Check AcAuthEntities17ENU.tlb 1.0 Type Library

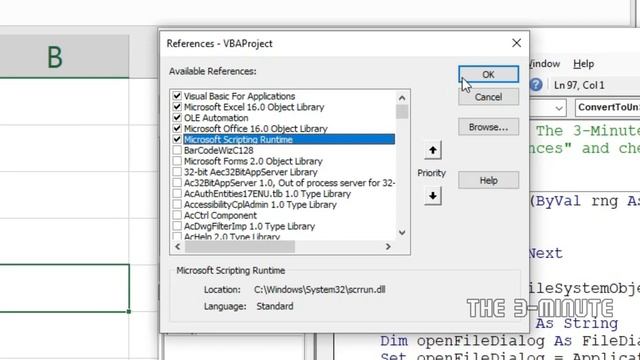pos(177,193)
